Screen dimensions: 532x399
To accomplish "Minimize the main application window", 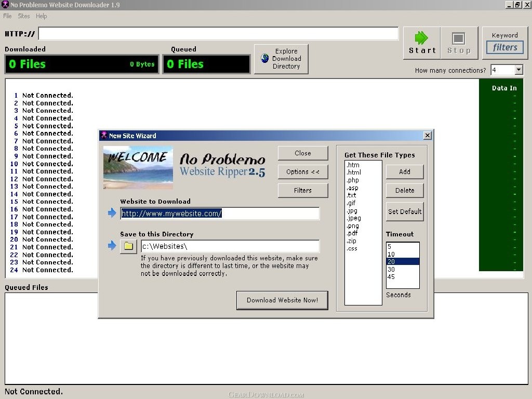I will point(509,5).
